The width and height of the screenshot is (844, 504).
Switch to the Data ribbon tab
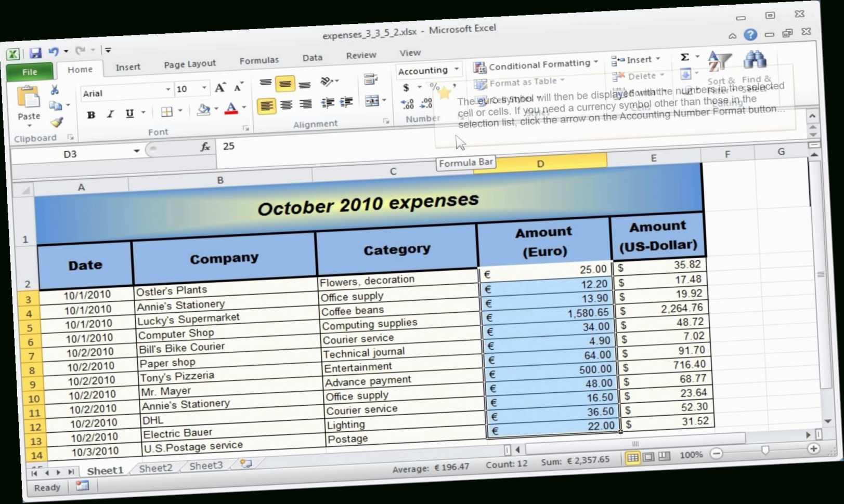coord(313,58)
